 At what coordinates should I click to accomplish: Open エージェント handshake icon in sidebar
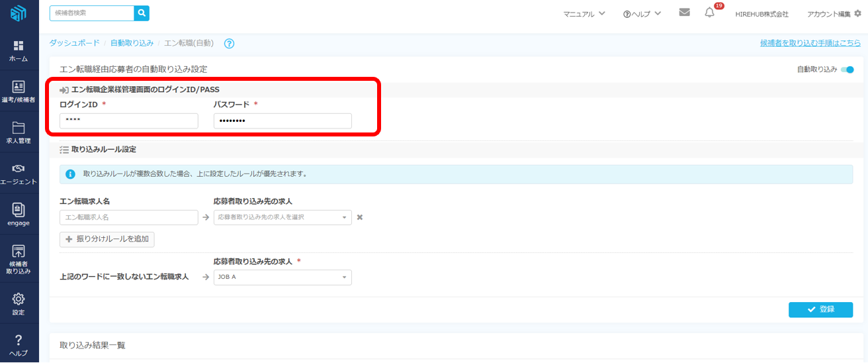point(19,174)
